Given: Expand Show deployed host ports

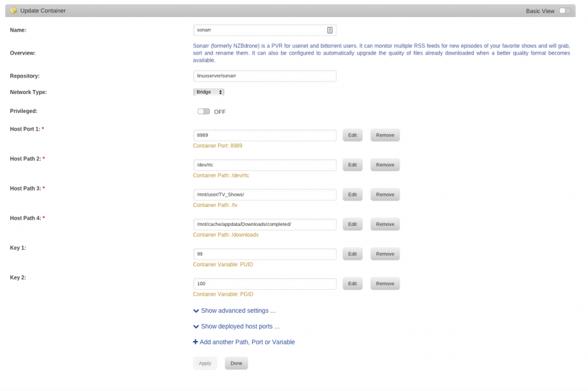Looking at the screenshot, I should [240, 326].
